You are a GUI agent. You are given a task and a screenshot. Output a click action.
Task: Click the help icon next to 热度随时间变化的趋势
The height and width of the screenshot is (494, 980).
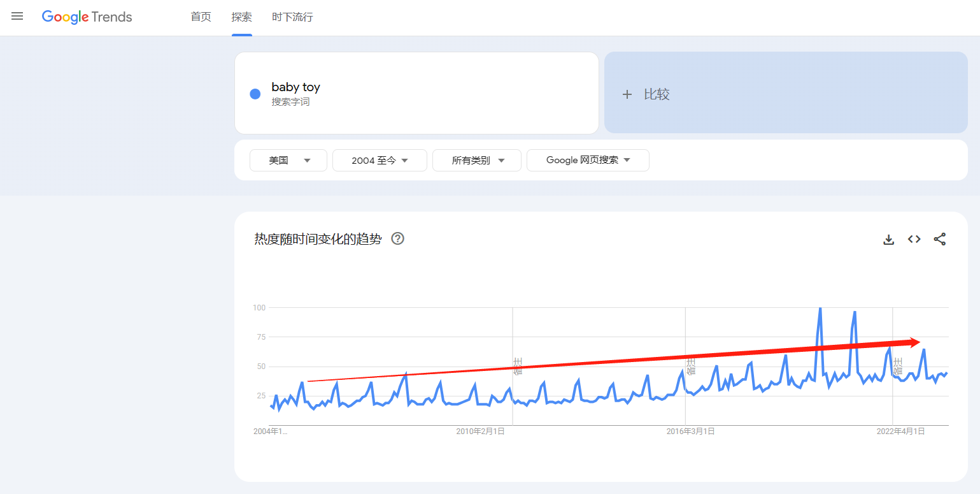(398, 239)
